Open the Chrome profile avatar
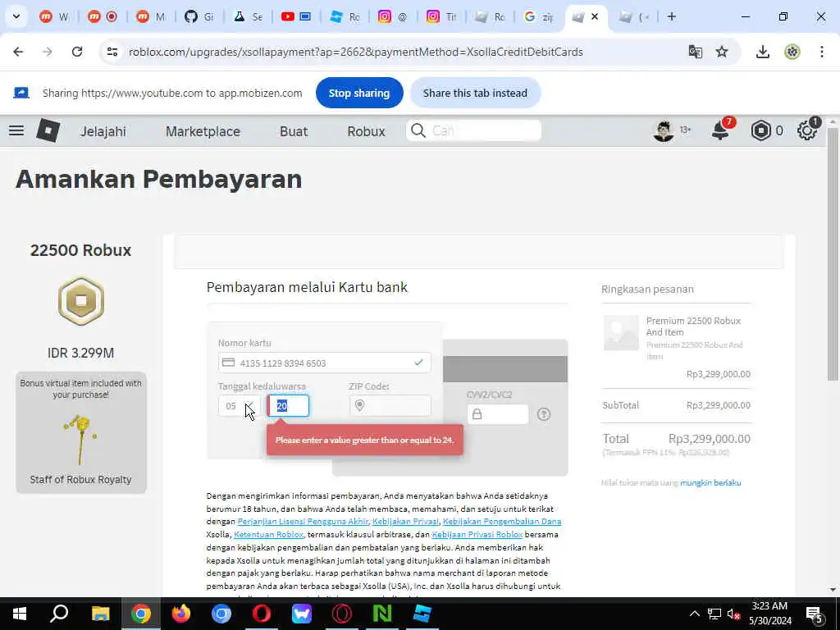 coord(792,52)
